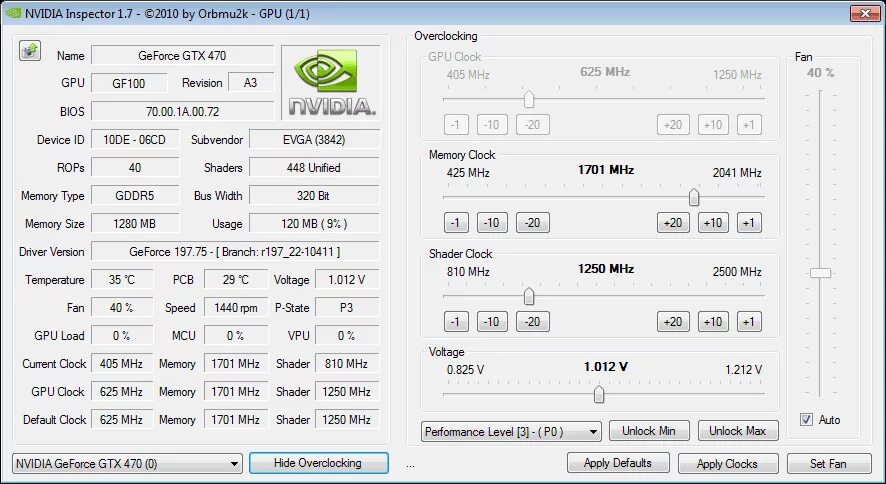
Task: Click the GPU field value GF100
Action: click(129, 83)
